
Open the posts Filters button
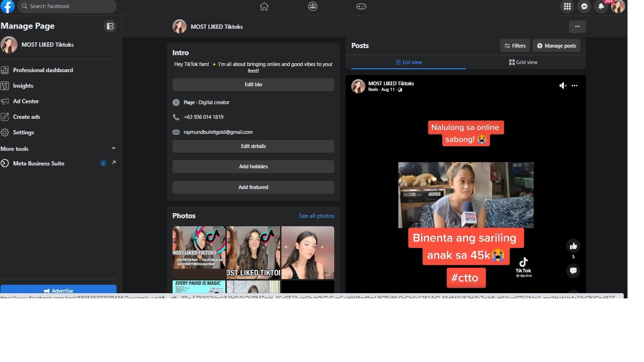515,46
